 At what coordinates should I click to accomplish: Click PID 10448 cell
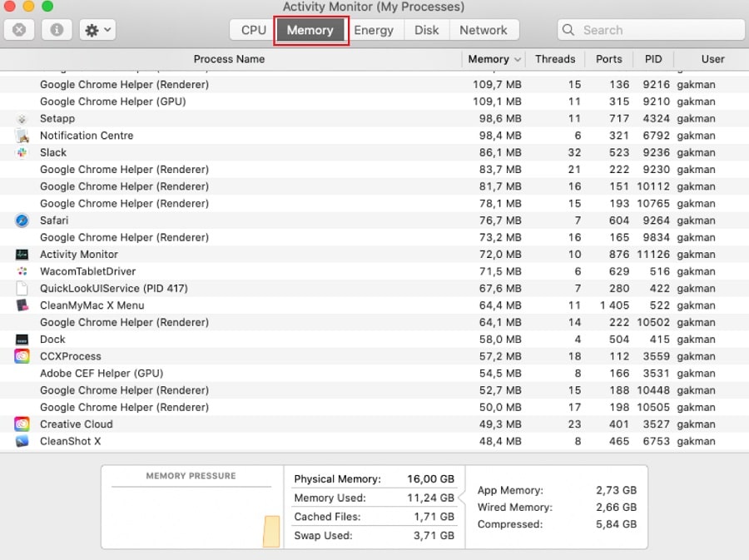[653, 390]
